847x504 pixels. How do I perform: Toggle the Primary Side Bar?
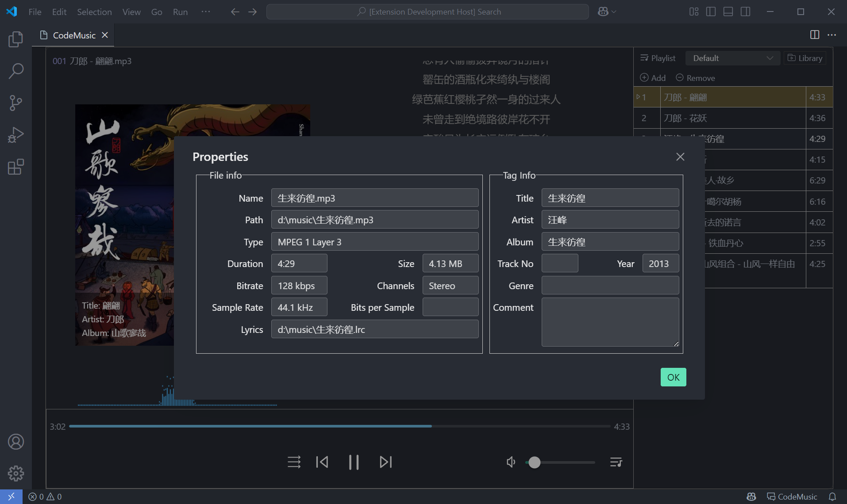[711, 12]
